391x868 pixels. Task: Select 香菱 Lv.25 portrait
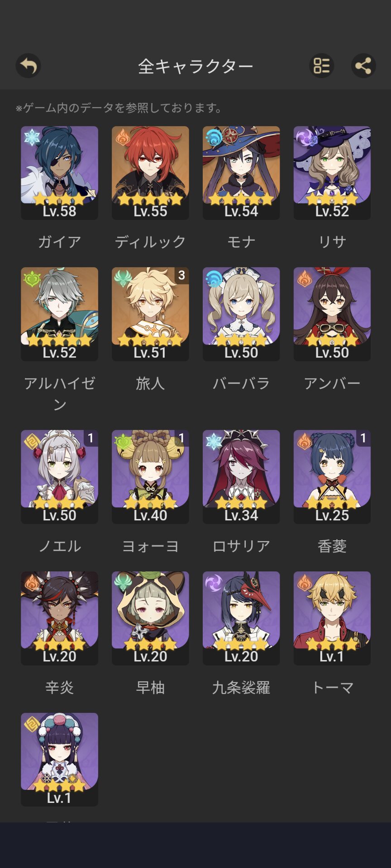(332, 476)
